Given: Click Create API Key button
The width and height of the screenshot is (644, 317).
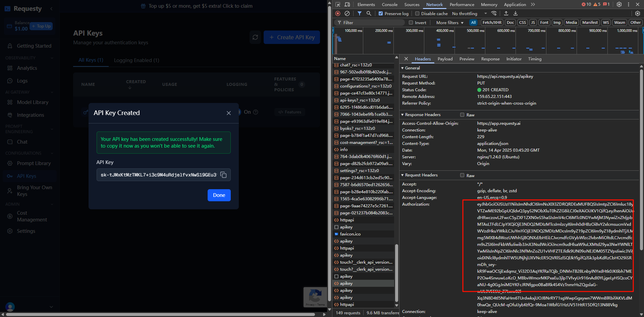Looking at the screenshot, I should point(292,37).
